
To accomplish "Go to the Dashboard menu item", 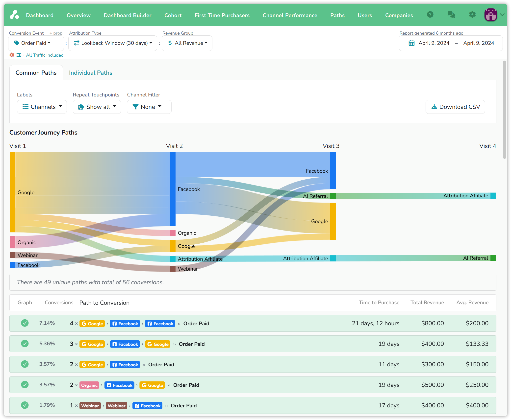I will (40, 15).
